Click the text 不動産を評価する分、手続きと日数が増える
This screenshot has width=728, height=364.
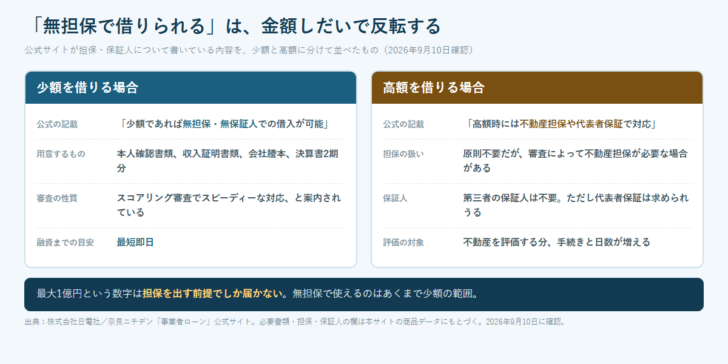(557, 242)
